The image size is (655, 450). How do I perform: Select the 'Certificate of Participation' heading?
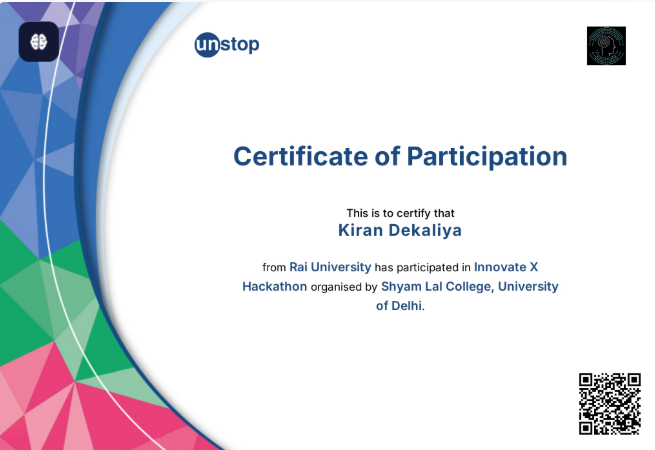click(400, 157)
